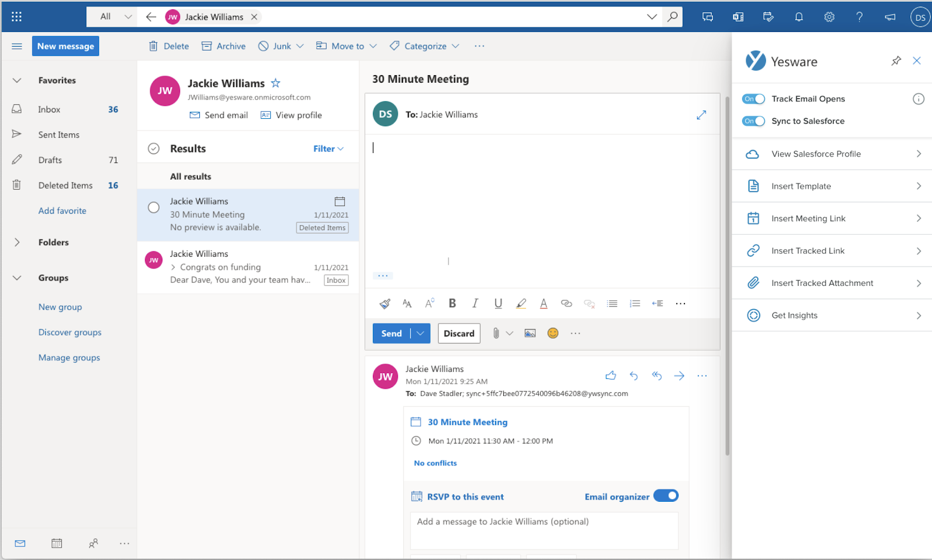This screenshot has height=560, width=932.
Task: Click the New message button
Action: point(65,46)
